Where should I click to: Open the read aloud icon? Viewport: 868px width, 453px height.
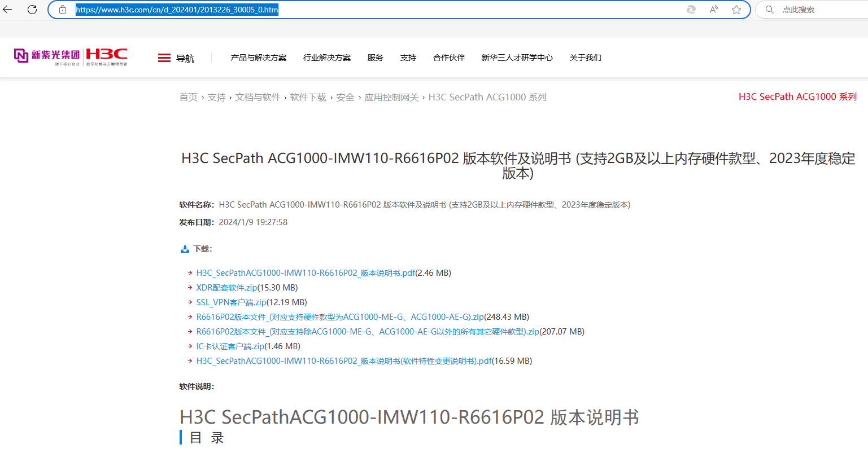click(x=714, y=10)
